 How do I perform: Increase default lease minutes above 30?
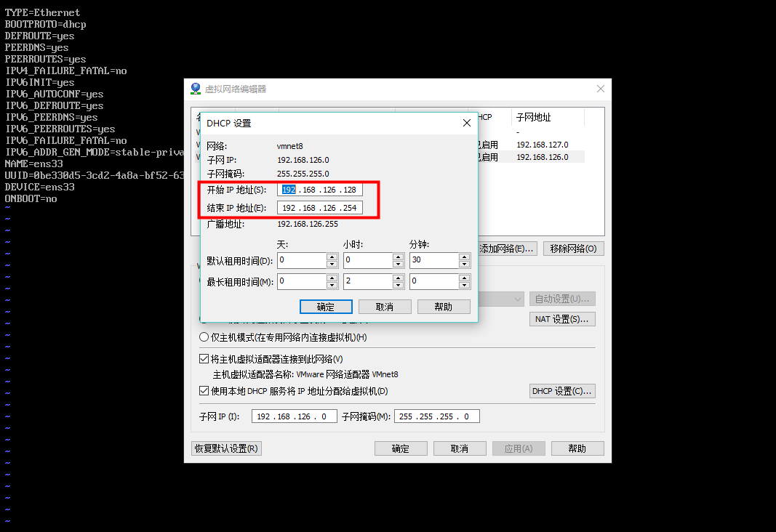pyautogui.click(x=464, y=257)
